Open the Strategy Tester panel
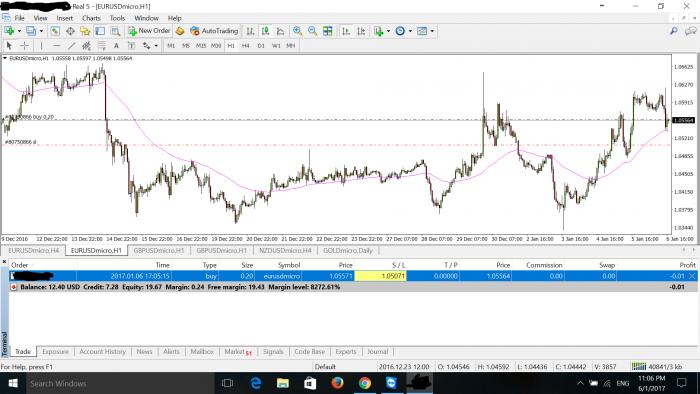The height and width of the screenshot is (394, 700). [x=116, y=31]
